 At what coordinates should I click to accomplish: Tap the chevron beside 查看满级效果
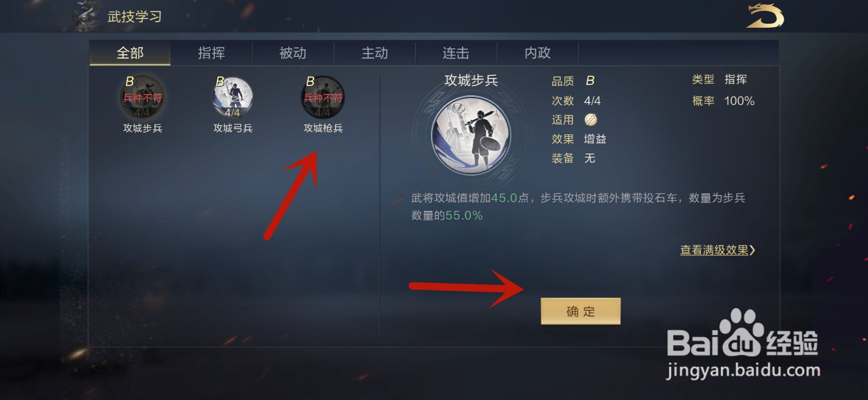coord(752,250)
